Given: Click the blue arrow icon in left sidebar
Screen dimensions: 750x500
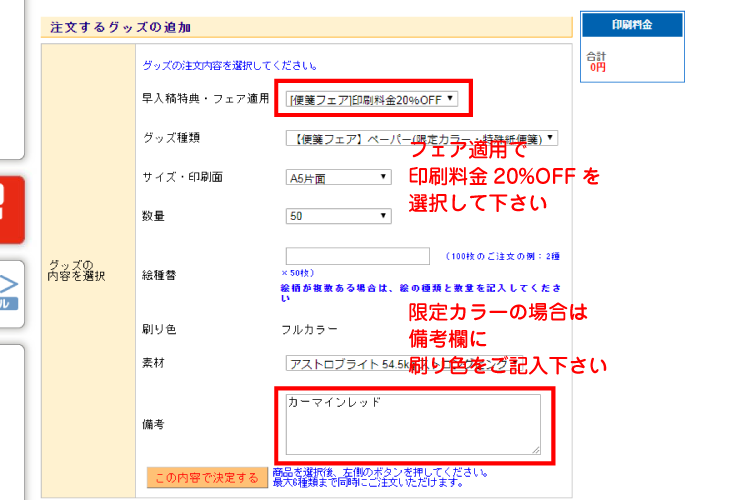Looking at the screenshot, I should pyautogui.click(x=9, y=284).
